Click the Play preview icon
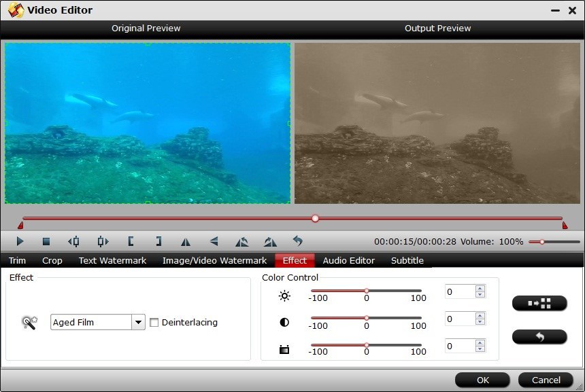Image resolution: width=585 pixels, height=392 pixels. [19, 241]
